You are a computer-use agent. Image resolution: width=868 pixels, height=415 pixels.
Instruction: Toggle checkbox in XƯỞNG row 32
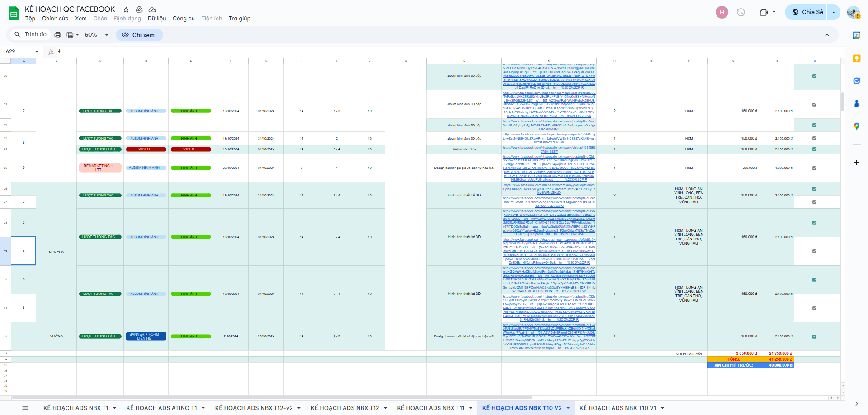(x=814, y=336)
